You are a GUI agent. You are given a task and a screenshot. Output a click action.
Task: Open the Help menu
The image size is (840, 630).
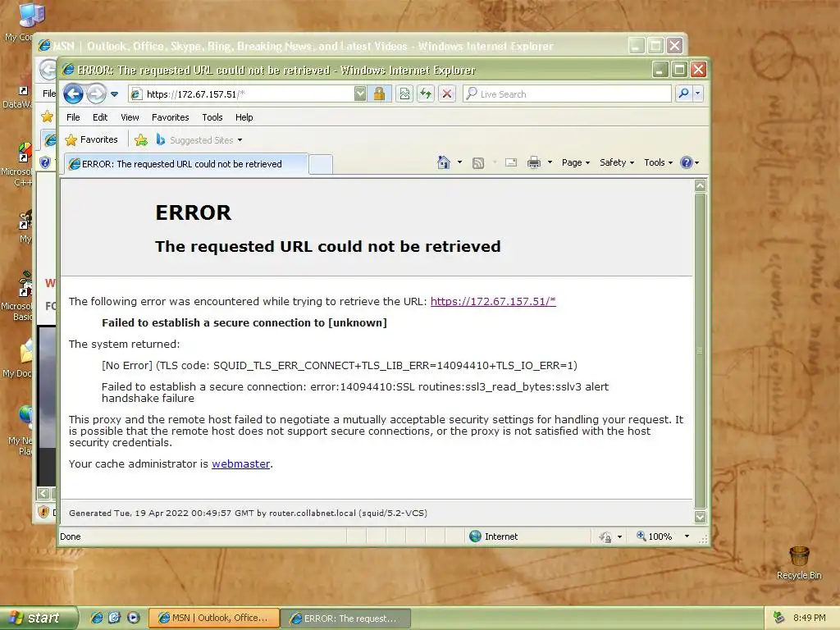pos(244,117)
